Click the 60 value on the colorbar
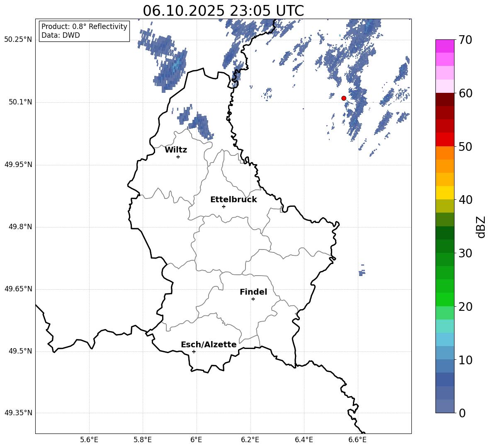This screenshot has width=491, height=448. pyautogui.click(x=466, y=93)
